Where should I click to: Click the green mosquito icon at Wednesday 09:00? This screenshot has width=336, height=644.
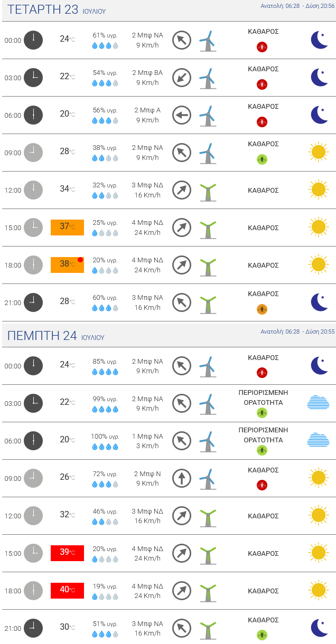(x=262, y=159)
